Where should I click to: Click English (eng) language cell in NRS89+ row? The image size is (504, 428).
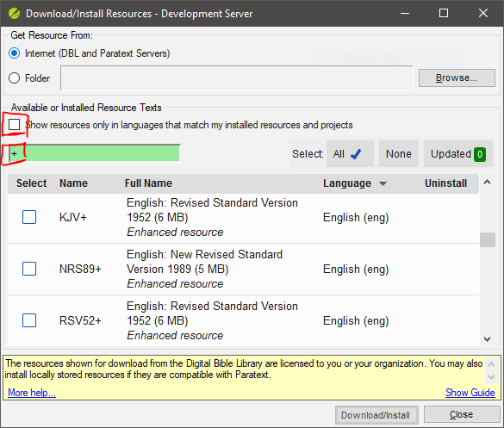356,270
